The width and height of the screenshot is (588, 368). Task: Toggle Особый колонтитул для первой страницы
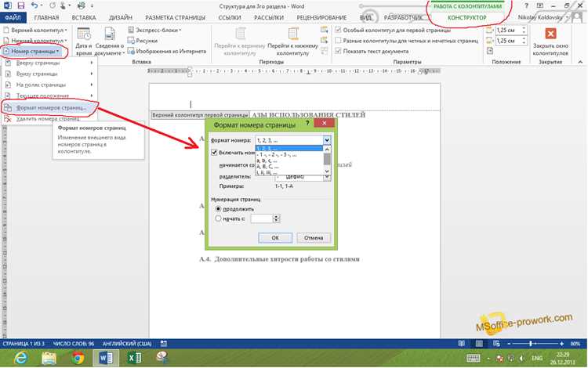point(338,30)
